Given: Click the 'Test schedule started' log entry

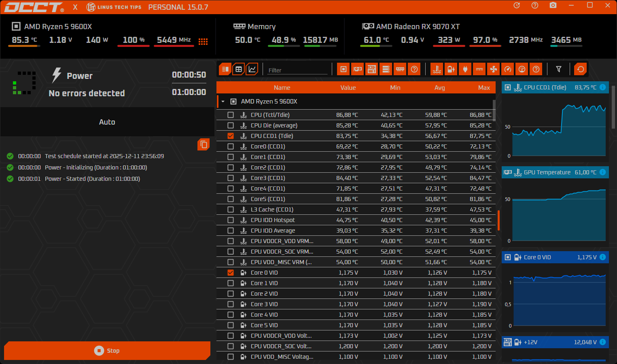Looking at the screenshot, I should click(104, 156).
